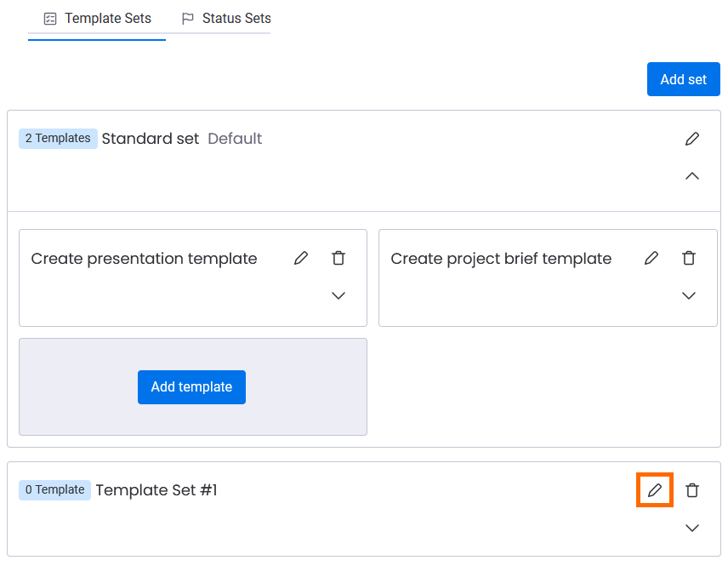Screen dimensions: 728x566
Task: Open the Status Sets tab
Action: [226, 19]
